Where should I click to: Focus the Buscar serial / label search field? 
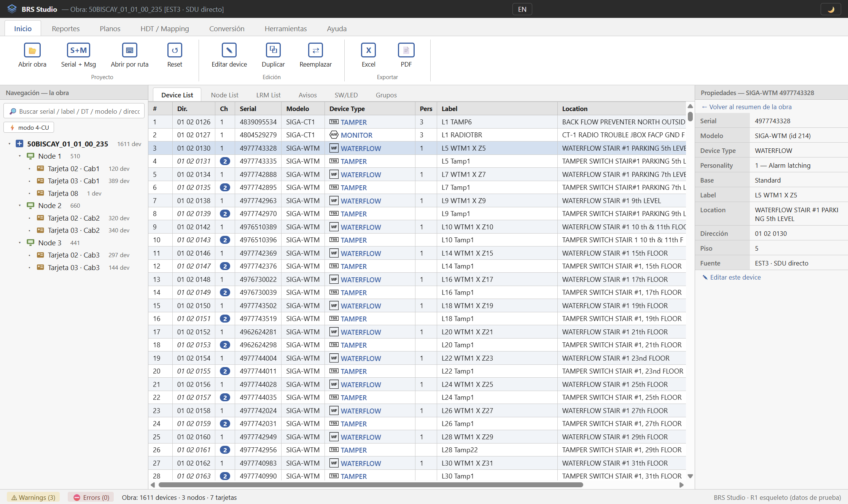pyautogui.click(x=74, y=111)
